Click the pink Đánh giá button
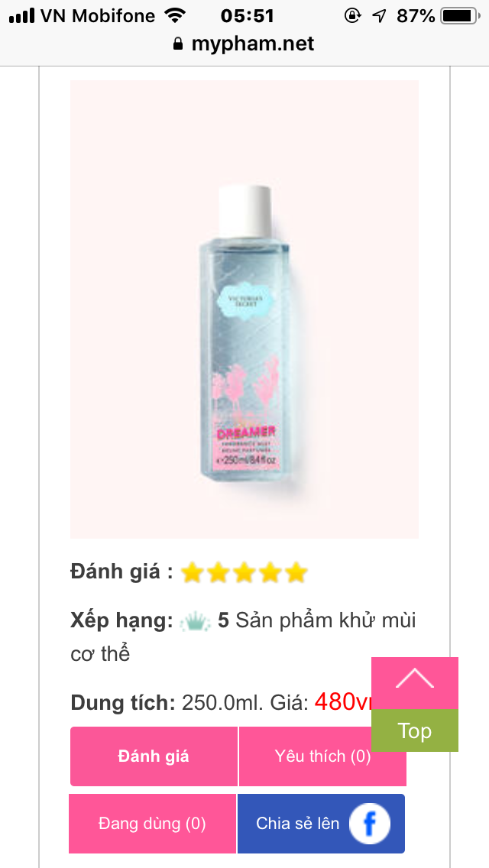Image resolution: width=489 pixels, height=868 pixels. coord(154,756)
